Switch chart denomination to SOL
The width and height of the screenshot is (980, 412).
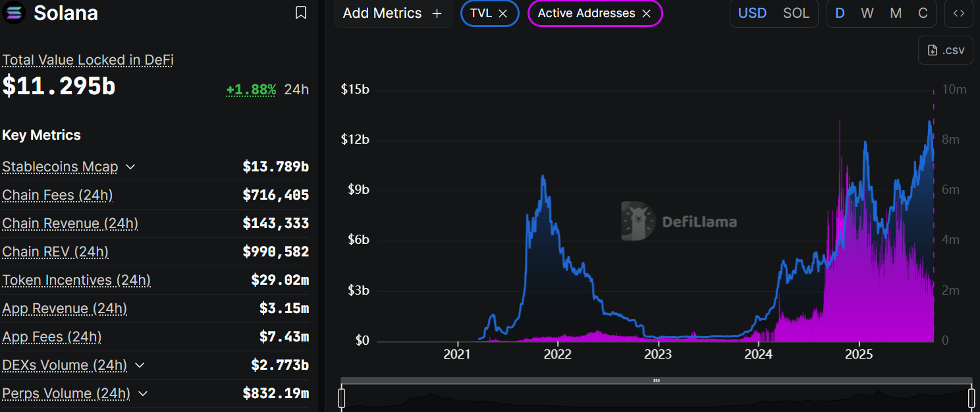[796, 13]
